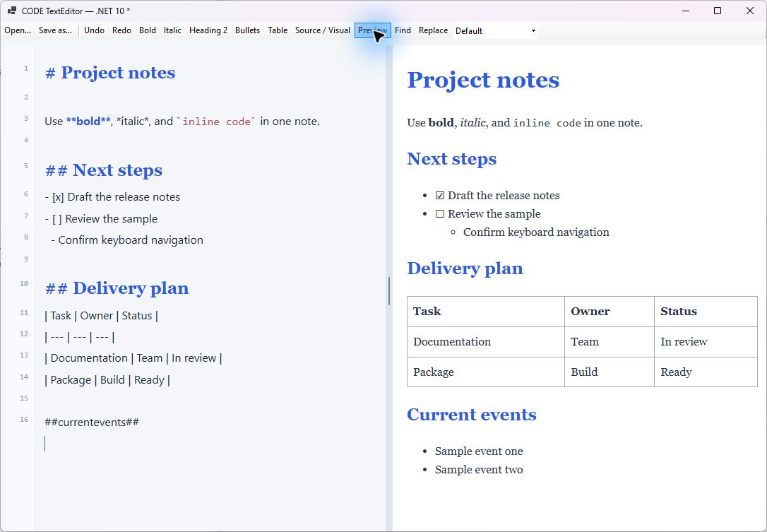
Task: Click the '# Project notes' source heading
Action: coord(110,73)
